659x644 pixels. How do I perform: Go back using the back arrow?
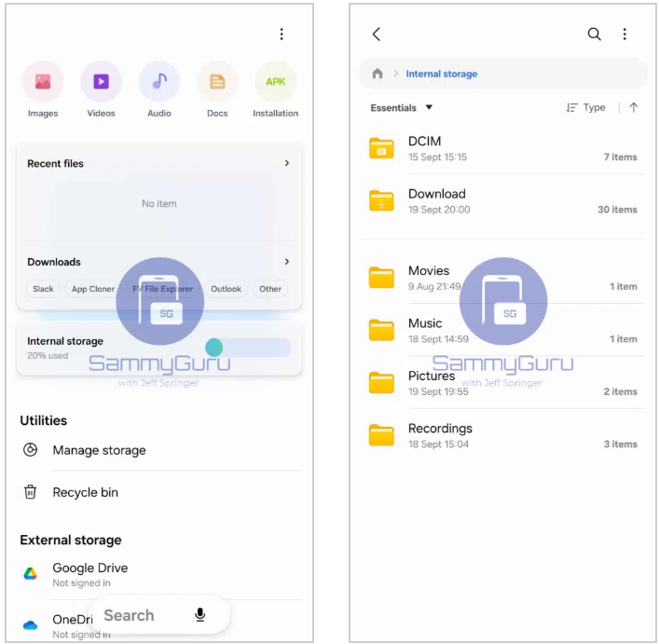tap(377, 34)
